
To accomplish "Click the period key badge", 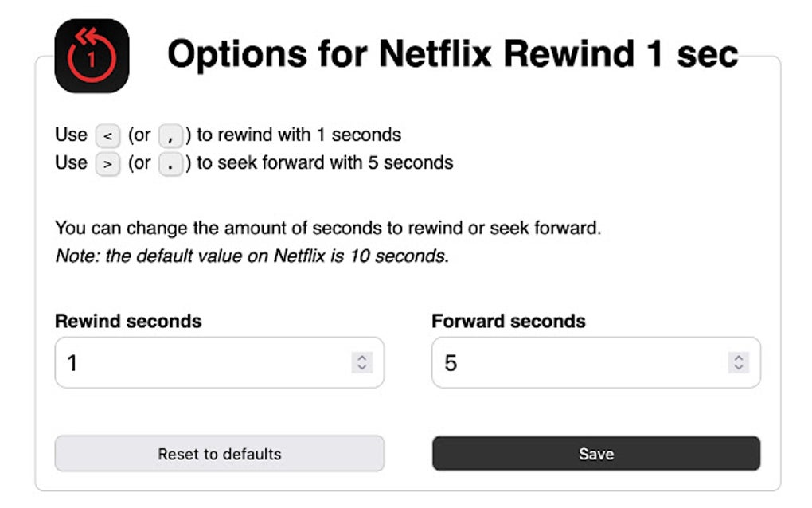I will [x=170, y=165].
